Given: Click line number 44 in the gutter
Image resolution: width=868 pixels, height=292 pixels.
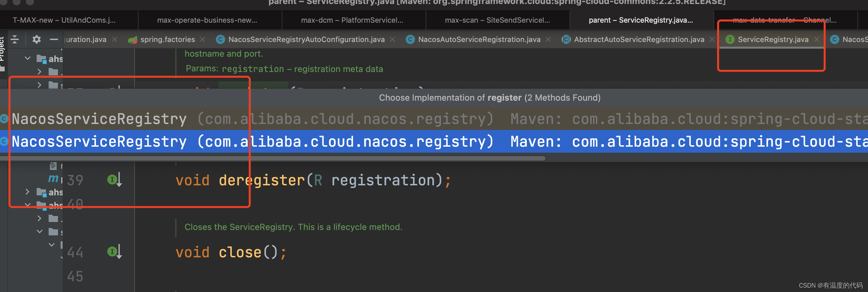Looking at the screenshot, I should point(75,252).
